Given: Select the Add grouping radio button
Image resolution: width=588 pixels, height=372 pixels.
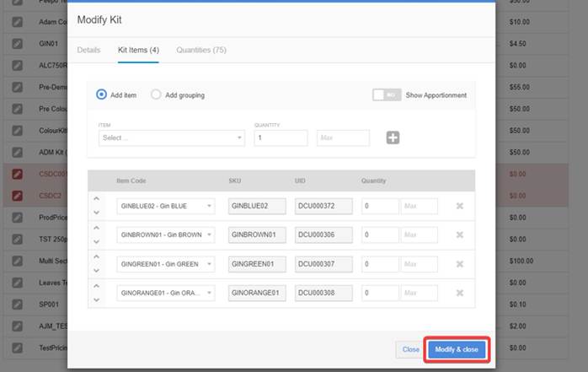Looking at the screenshot, I should point(156,94).
